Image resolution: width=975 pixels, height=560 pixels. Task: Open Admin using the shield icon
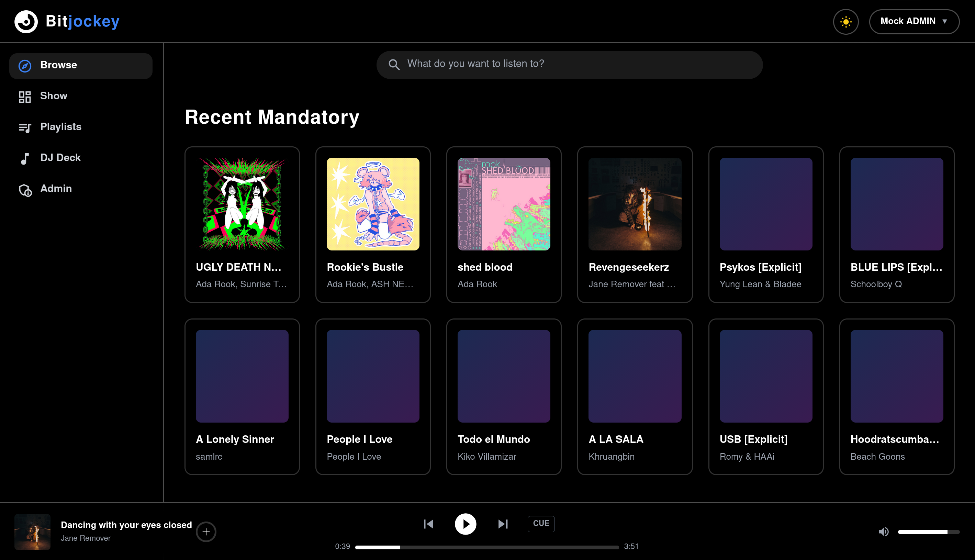pyautogui.click(x=25, y=190)
